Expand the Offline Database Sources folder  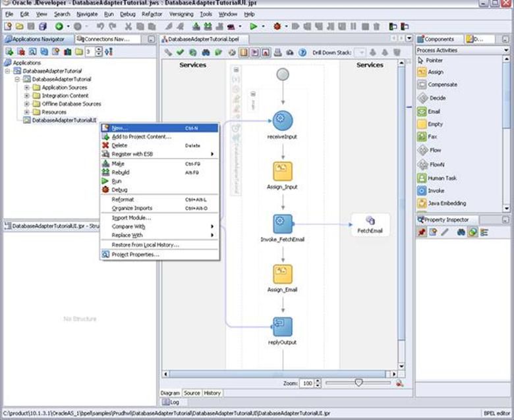[27, 104]
